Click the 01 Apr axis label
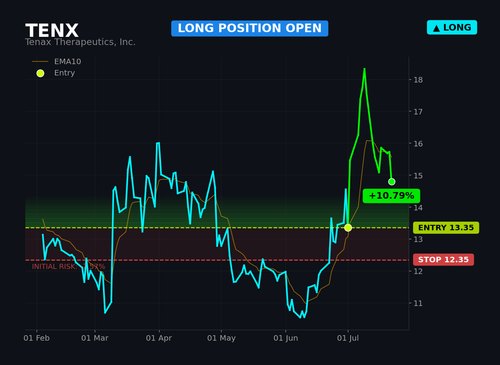 click(x=159, y=338)
